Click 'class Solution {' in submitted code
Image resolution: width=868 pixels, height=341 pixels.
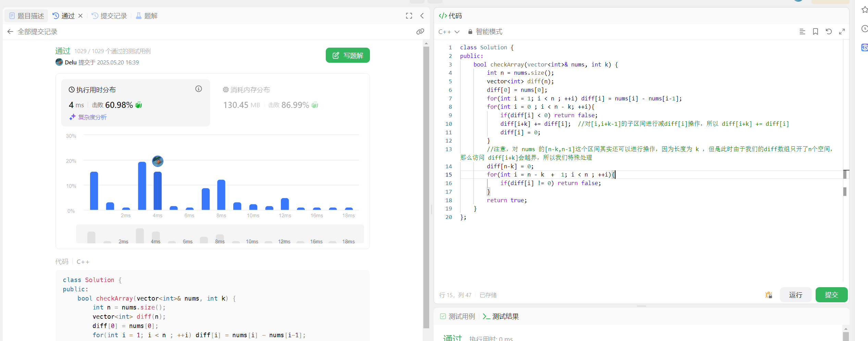coord(92,280)
